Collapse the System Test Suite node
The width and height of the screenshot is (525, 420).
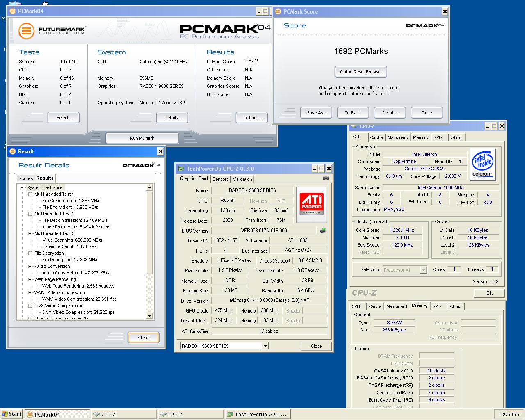click(x=23, y=187)
